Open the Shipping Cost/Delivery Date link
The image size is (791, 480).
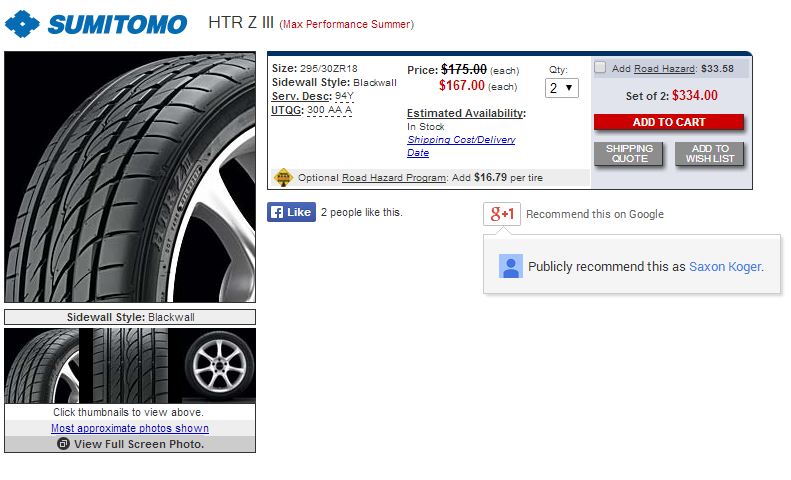pos(461,146)
